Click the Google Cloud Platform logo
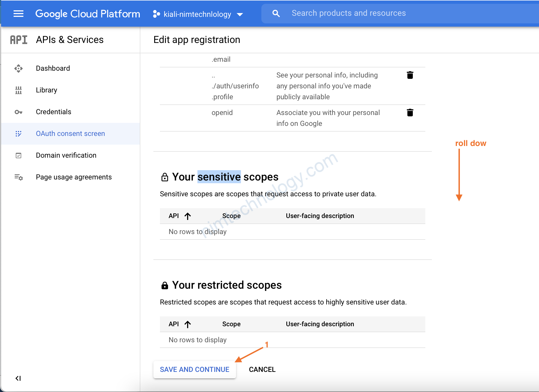 88,14
